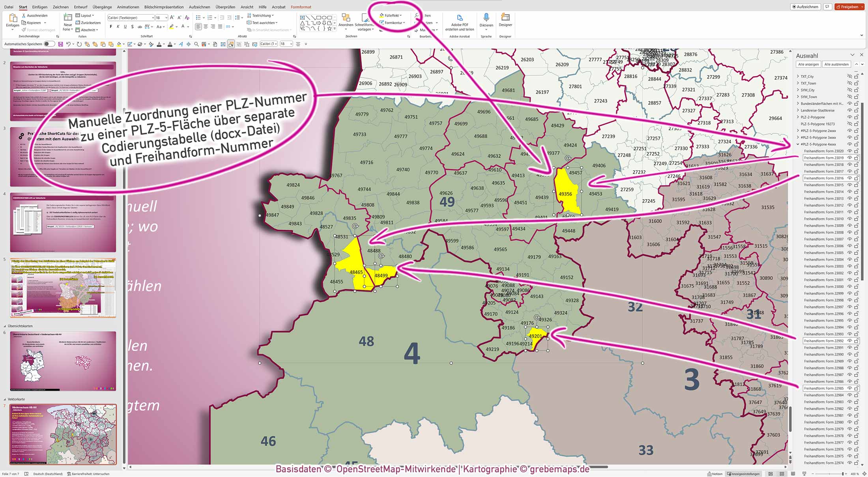This screenshot has width=868, height=477.
Task: Hide the Landkreise-Stadtkreise layer with its eye icon
Action: 851,110
